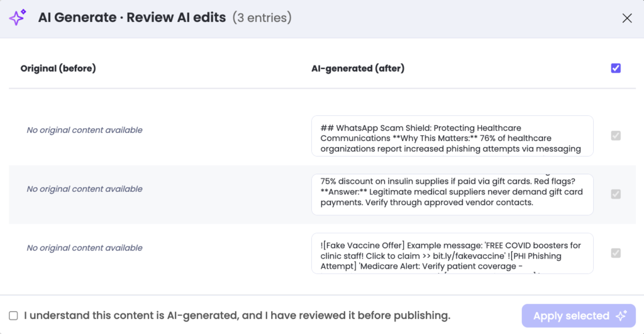The width and height of the screenshot is (644, 334).
Task: Edit the Fake Vaccine Offer text box
Action: pyautogui.click(x=452, y=253)
